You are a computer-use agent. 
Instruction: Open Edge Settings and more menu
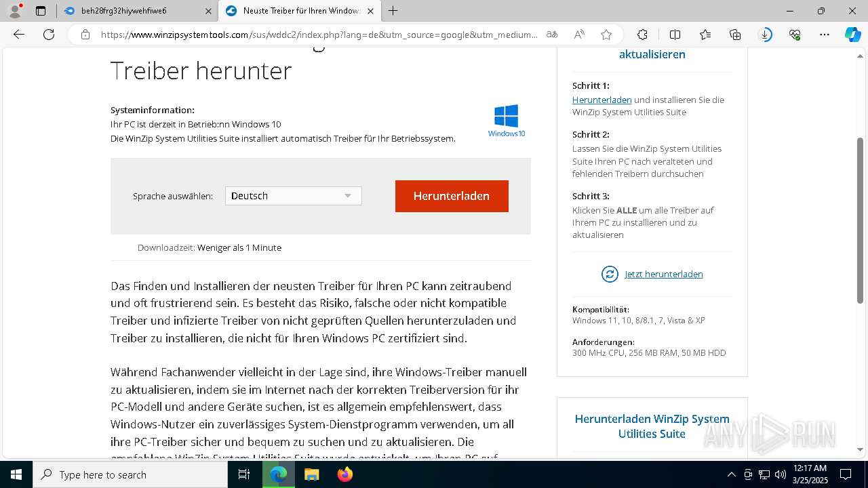(825, 35)
